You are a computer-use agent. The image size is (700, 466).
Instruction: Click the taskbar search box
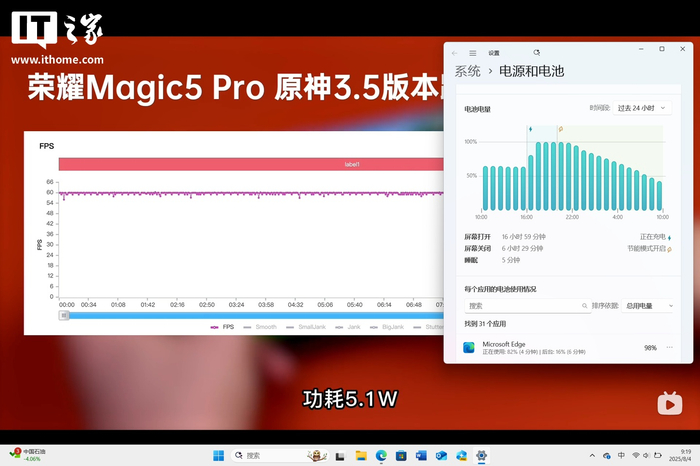click(x=279, y=456)
